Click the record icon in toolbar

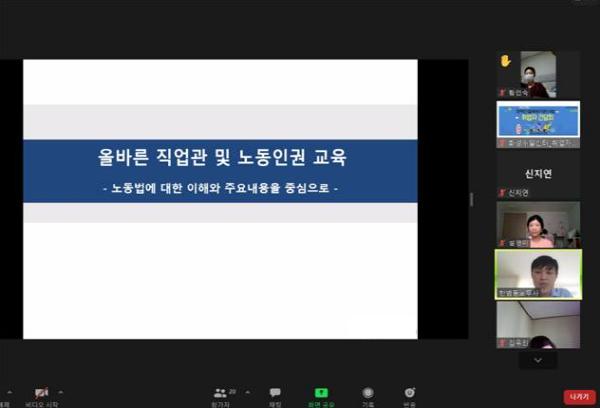point(368,393)
